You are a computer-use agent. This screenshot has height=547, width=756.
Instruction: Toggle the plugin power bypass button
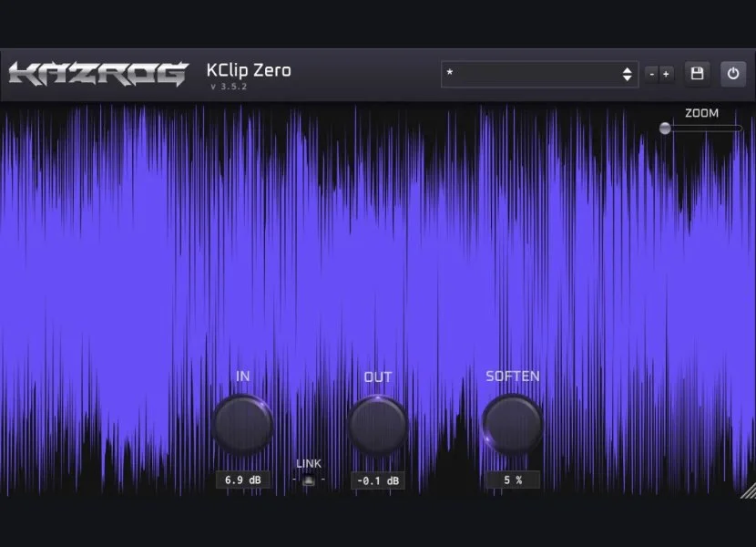tap(733, 74)
